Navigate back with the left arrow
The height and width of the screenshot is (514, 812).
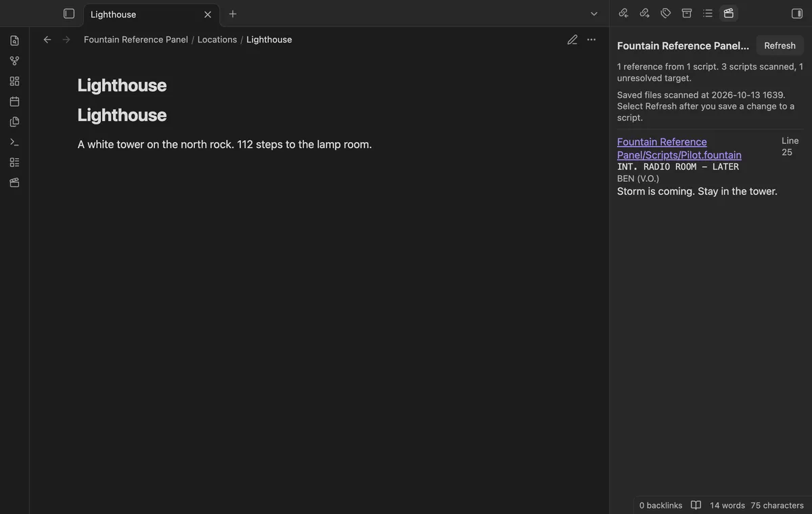tap(47, 39)
